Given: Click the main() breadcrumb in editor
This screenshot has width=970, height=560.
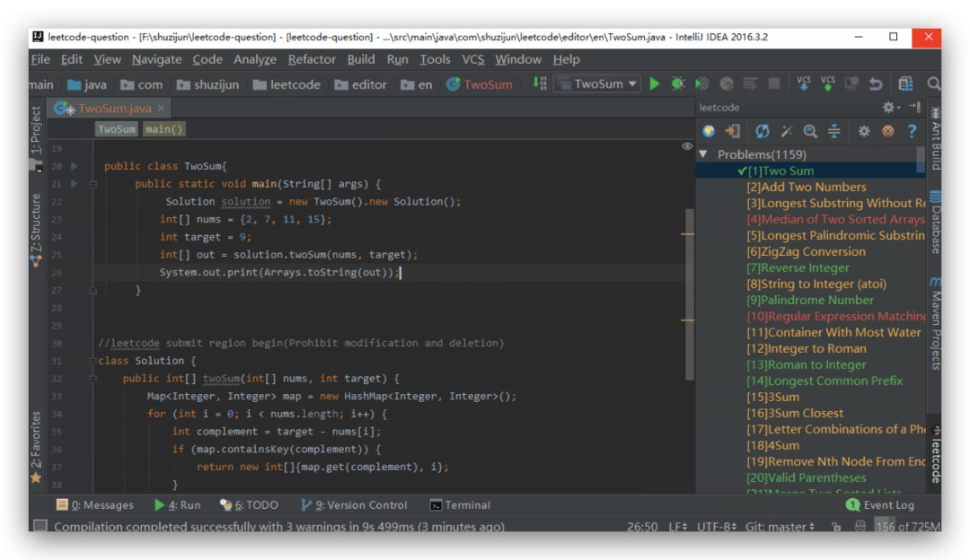Looking at the screenshot, I should (164, 129).
